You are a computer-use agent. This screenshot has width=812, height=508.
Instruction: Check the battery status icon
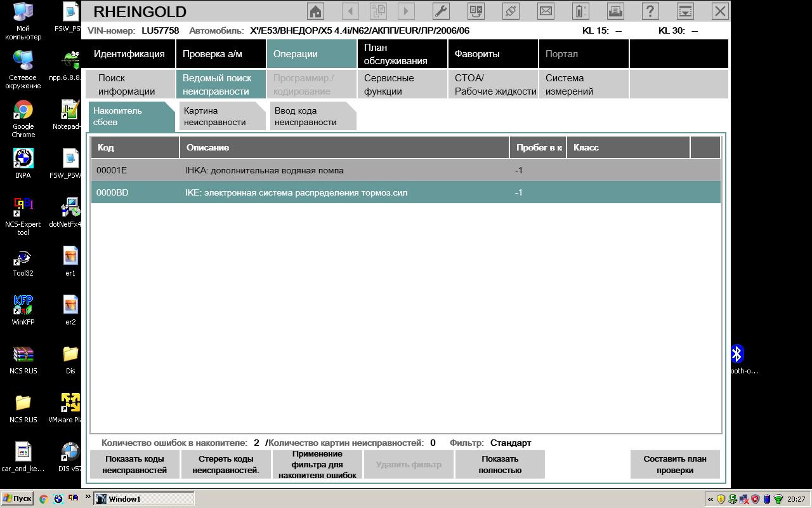pyautogui.click(x=580, y=11)
